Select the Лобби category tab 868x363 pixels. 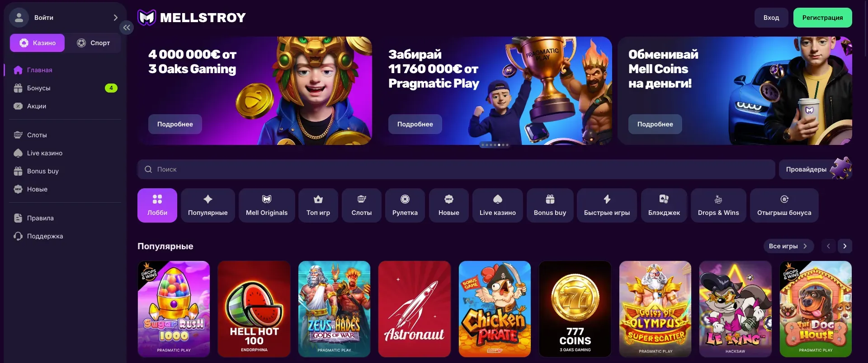[157, 205]
